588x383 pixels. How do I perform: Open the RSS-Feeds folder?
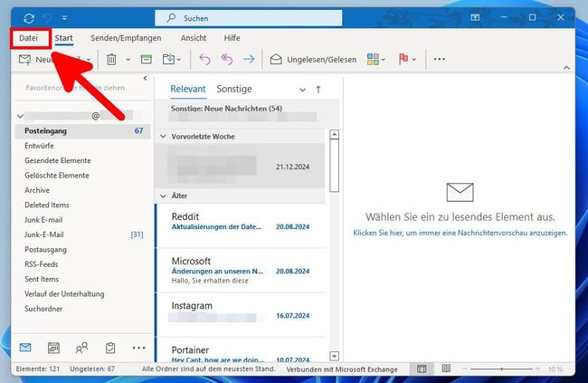42,264
